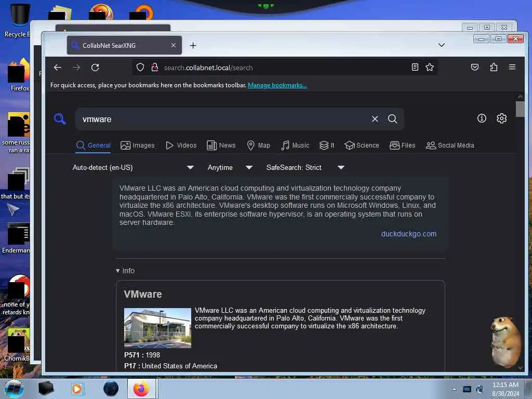The width and height of the screenshot is (532, 399).
Task: Collapse the Info disclosure section
Action: click(x=125, y=270)
